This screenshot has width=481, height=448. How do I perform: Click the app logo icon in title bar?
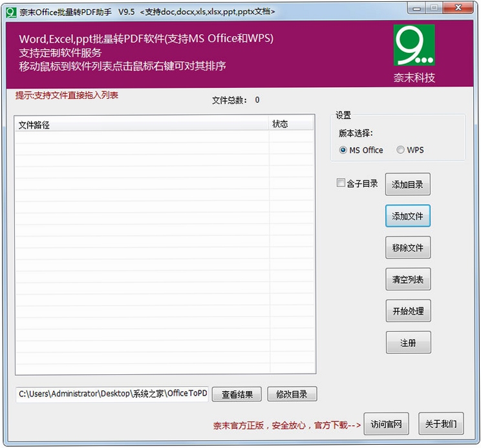pyautogui.click(x=11, y=12)
